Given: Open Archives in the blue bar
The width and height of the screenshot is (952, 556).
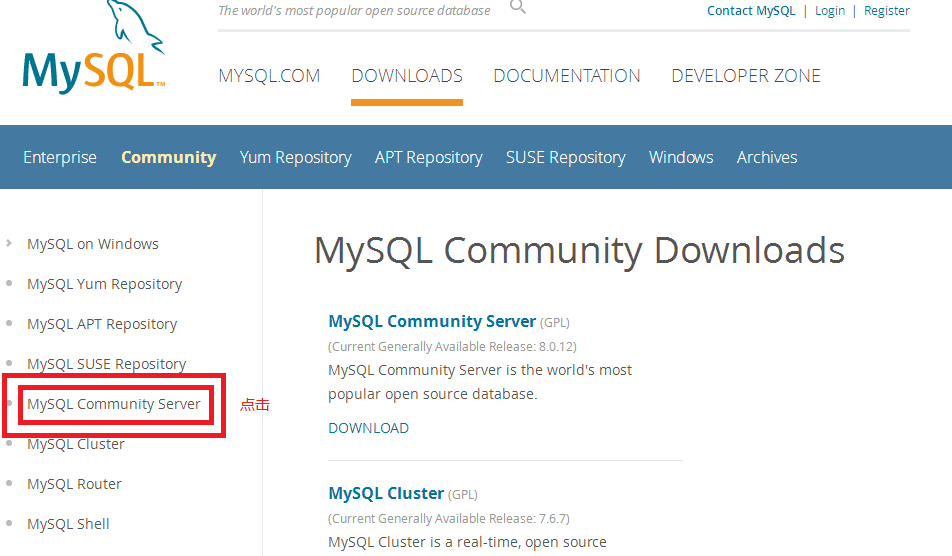Looking at the screenshot, I should coord(767,157).
